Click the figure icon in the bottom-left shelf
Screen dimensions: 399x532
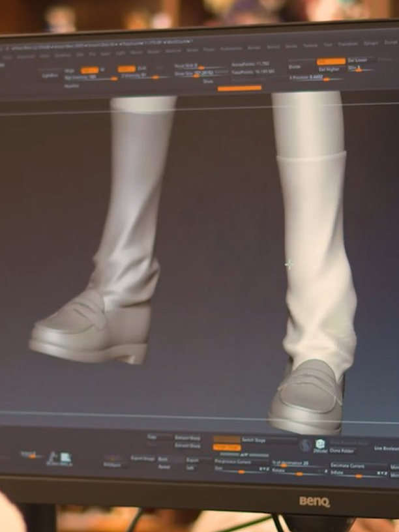tap(52, 458)
